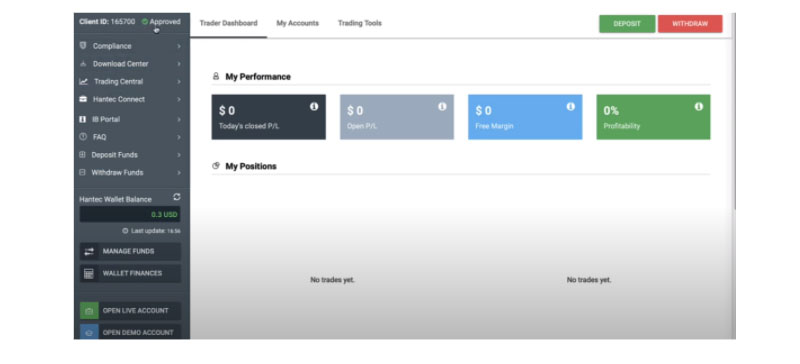Switch to the Trader Dashboard tab

pos(229,23)
